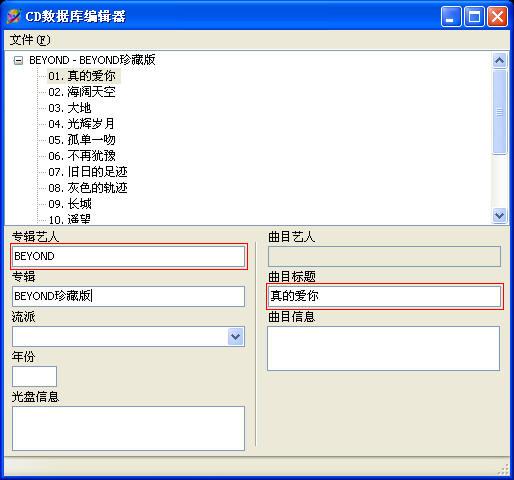Screen dimensions: 514x480
Task: Click the CD database editor title icon
Action: point(13,16)
